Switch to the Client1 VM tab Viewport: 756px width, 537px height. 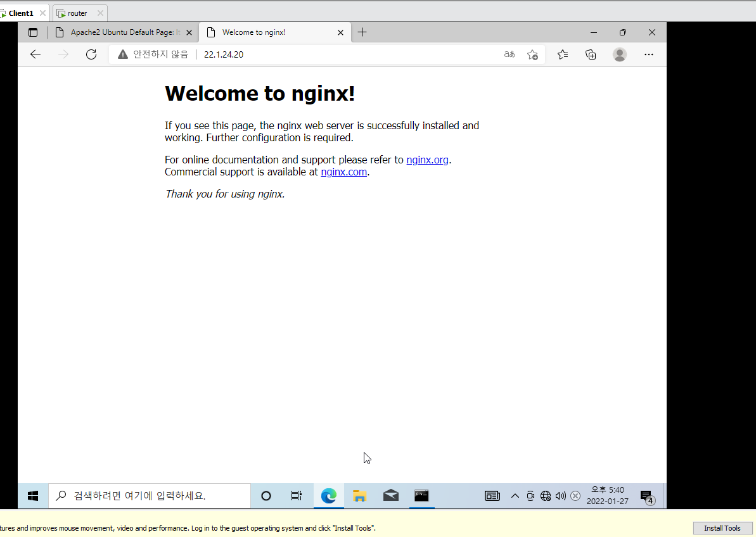click(21, 13)
